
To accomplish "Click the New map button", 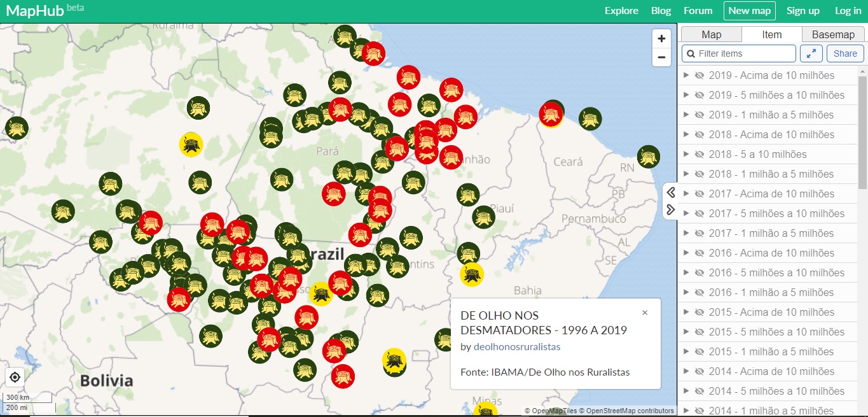I will (749, 10).
